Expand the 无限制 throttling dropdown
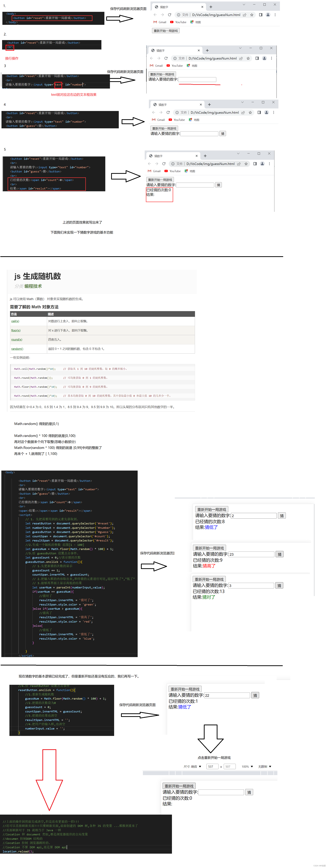The width and height of the screenshot is (328, 868). point(264,766)
